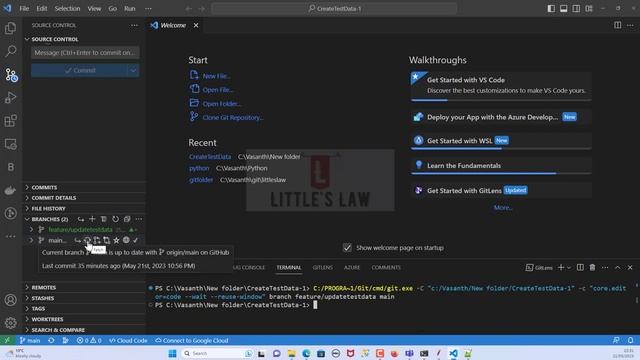Select the Source Control activity icon
The image size is (640, 360).
11,75
